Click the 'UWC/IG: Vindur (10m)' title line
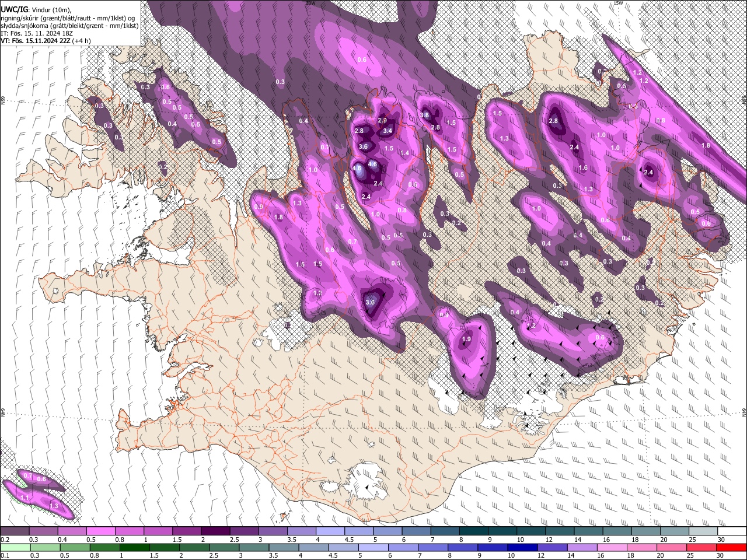Image resolution: width=747 pixels, height=560 pixels. [36, 9]
